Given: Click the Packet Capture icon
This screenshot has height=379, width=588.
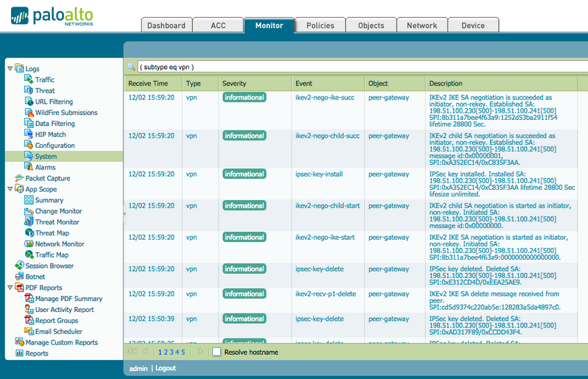Looking at the screenshot, I should (x=19, y=177).
